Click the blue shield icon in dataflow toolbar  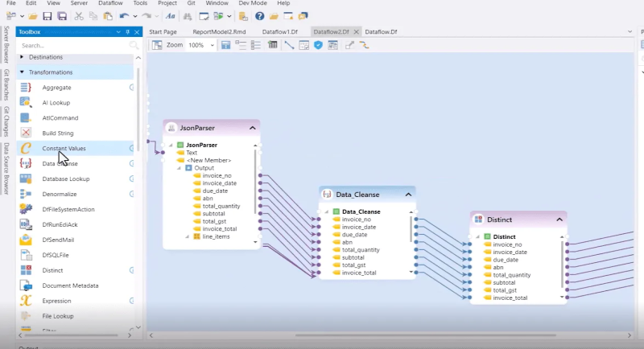click(319, 45)
